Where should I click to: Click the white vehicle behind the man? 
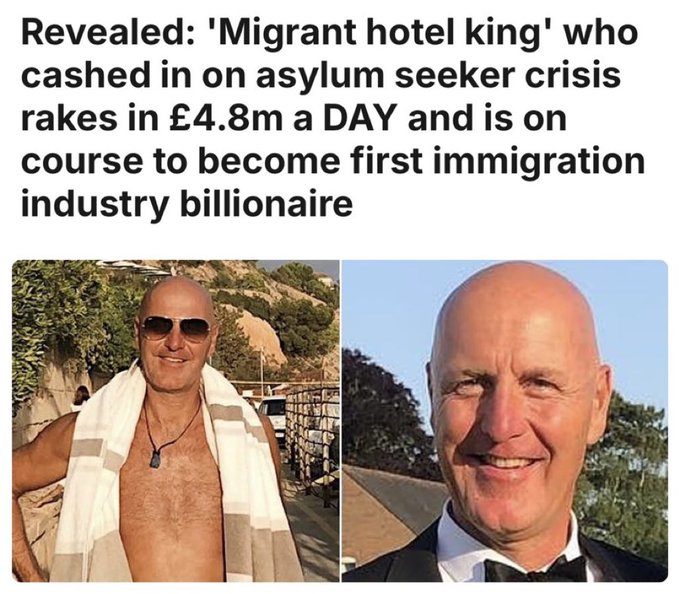point(273,415)
